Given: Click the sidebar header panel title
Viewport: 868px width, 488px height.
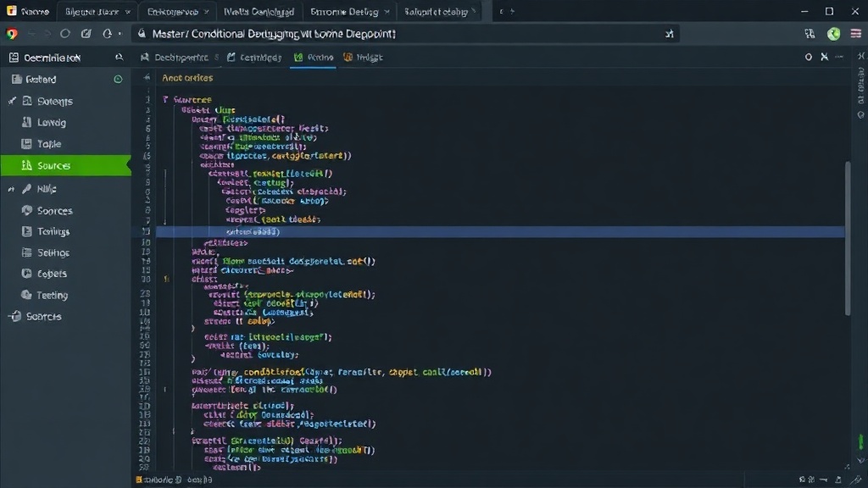Looking at the screenshot, I should (x=52, y=58).
